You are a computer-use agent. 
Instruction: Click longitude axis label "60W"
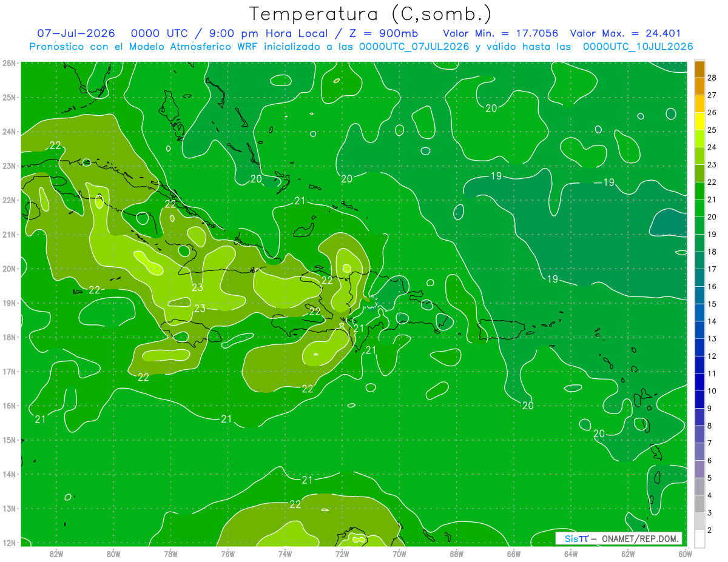pos(686,554)
